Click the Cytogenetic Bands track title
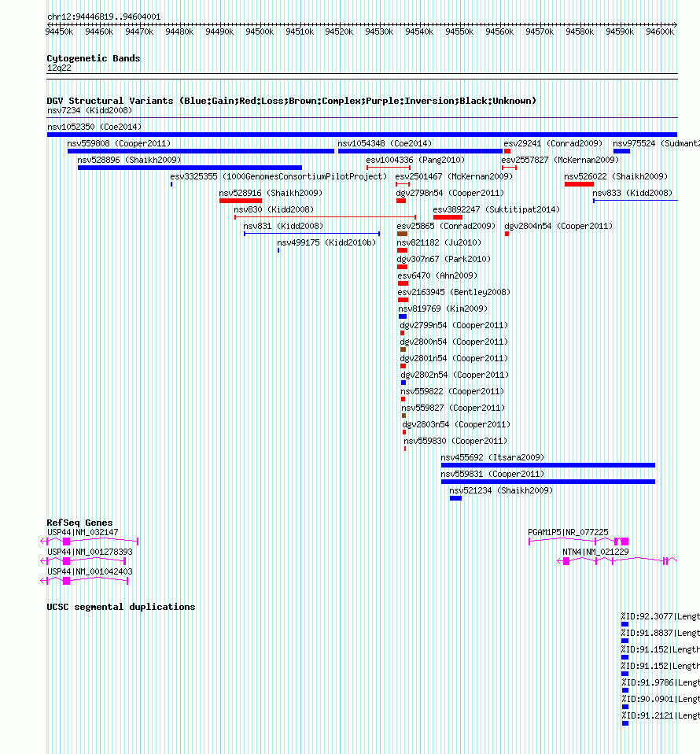Screen dimensions: 700x754 pyautogui.click(x=94, y=58)
